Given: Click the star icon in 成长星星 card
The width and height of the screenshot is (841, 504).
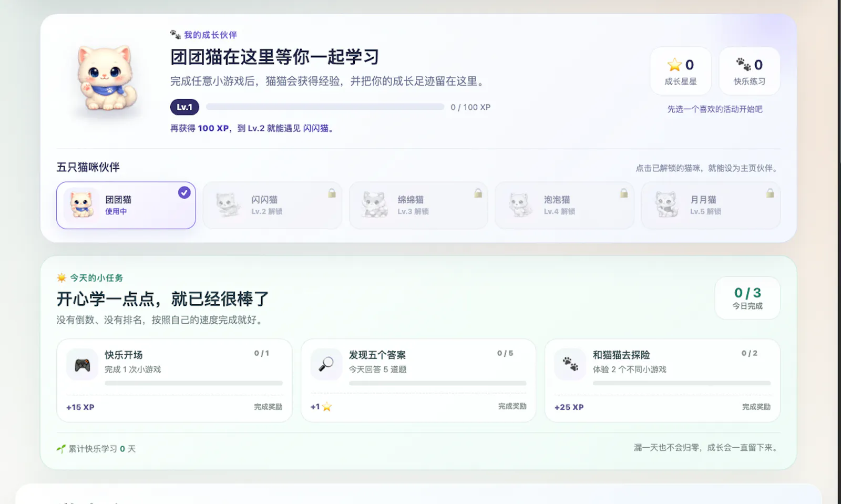Looking at the screenshot, I should pyautogui.click(x=674, y=65).
